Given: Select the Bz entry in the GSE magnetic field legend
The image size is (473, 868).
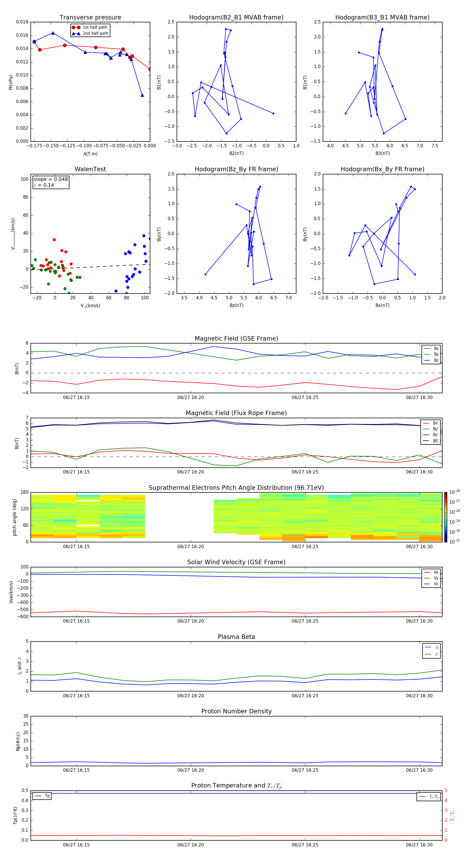Looking at the screenshot, I should (431, 360).
